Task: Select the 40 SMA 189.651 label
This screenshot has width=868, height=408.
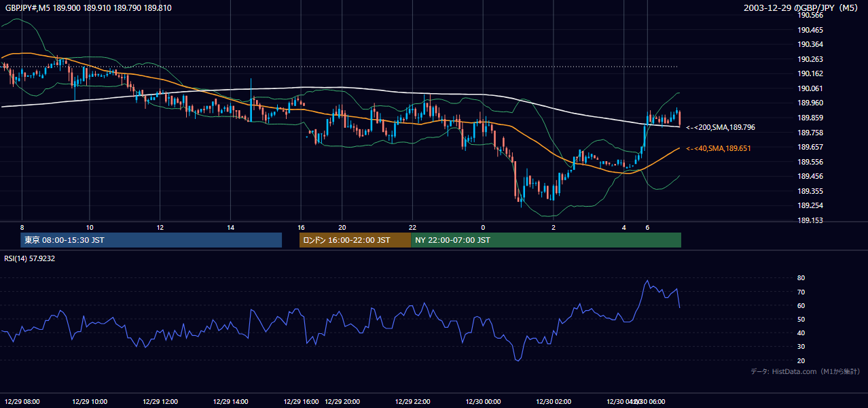Action: [x=719, y=148]
